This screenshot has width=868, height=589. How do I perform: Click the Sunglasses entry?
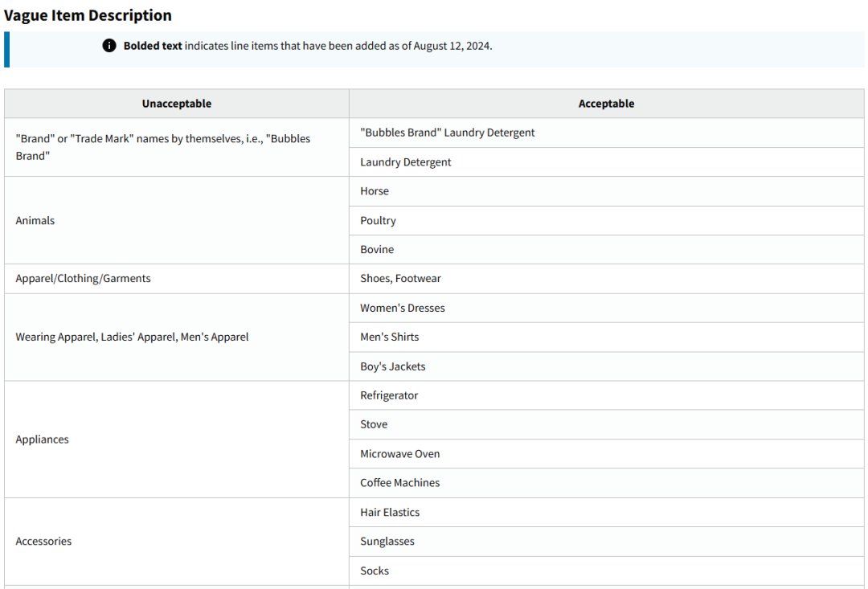point(387,542)
